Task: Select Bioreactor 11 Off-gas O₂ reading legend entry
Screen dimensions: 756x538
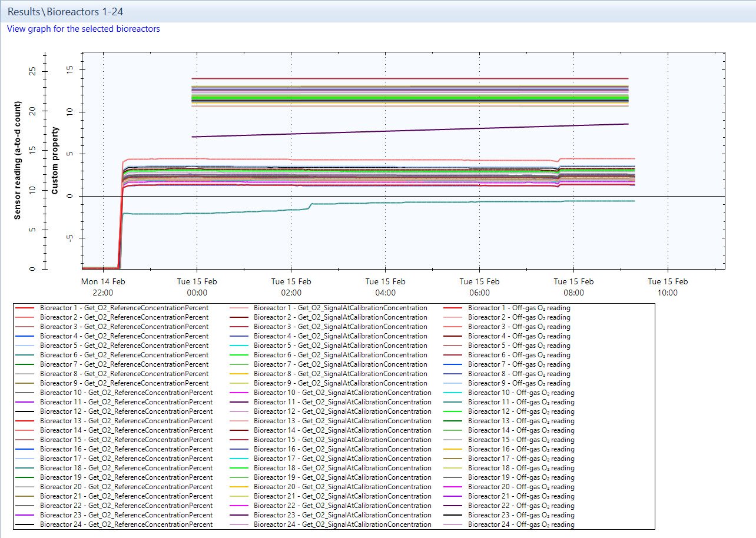Action: [x=521, y=402]
